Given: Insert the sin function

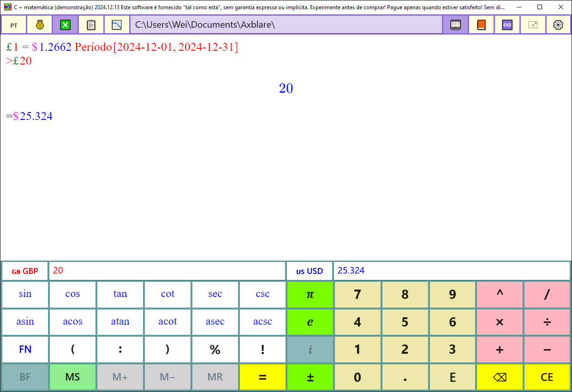Looking at the screenshot, I should point(25,295).
